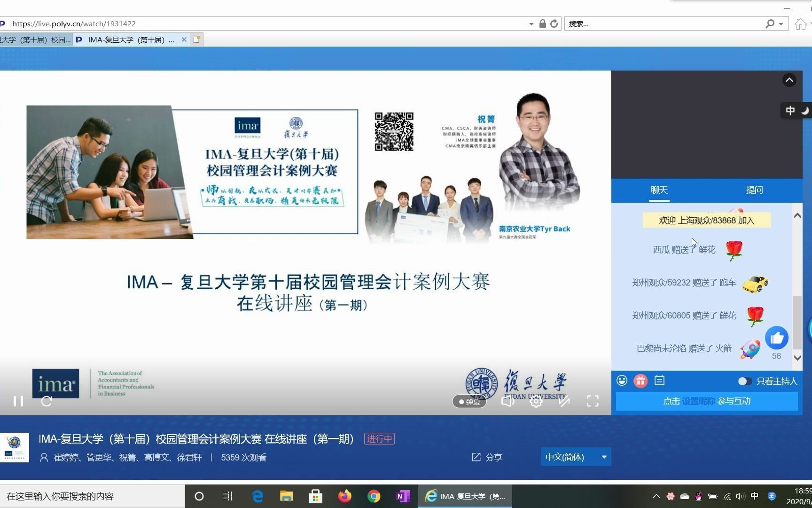This screenshot has height=508, width=812.
Task: Click the 西瓜 赠送了 鲜花 chat message
Action: (698, 250)
